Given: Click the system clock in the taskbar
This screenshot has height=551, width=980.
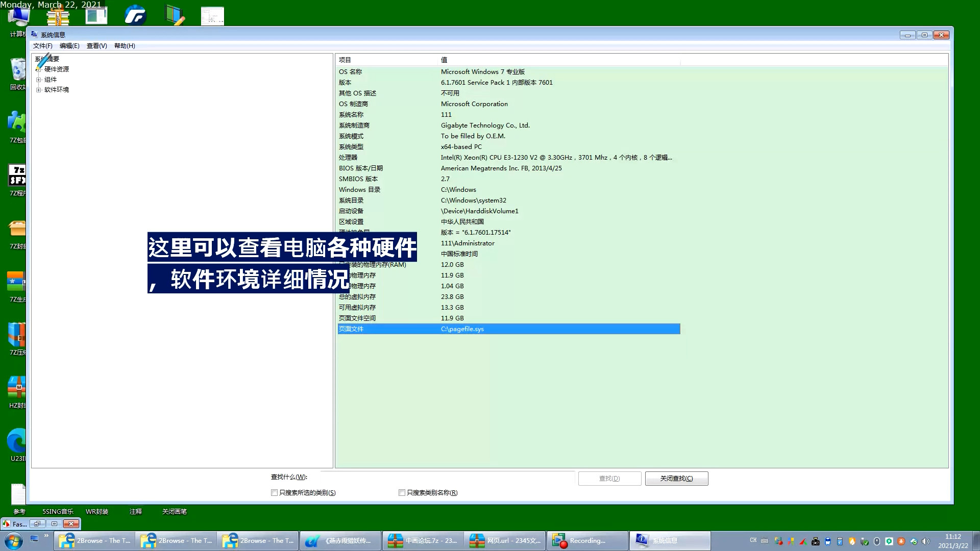Looking at the screenshot, I should 953,540.
